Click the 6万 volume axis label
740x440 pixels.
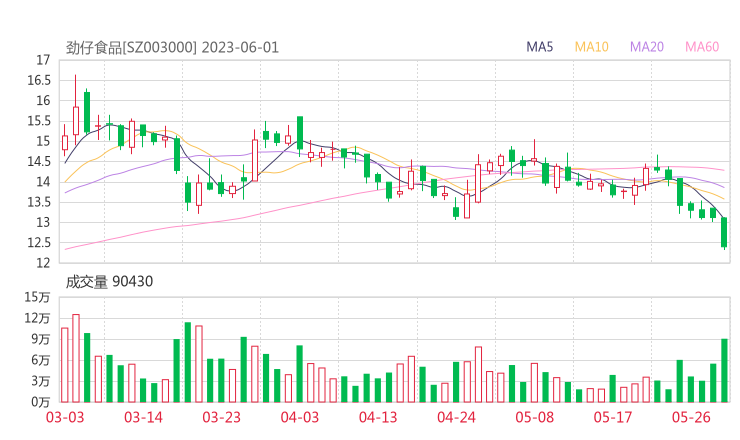41,360
